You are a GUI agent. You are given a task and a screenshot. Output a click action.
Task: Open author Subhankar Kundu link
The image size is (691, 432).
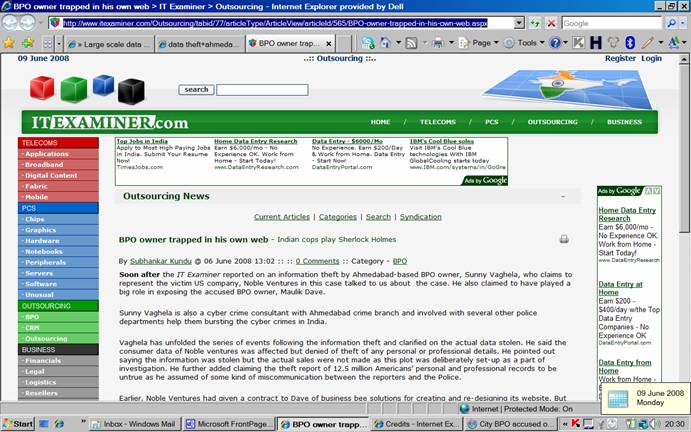161,261
